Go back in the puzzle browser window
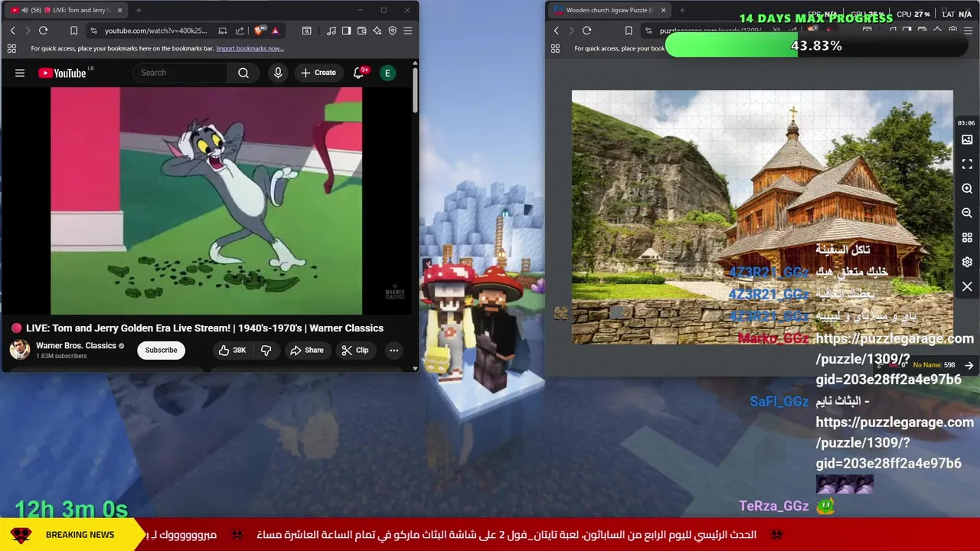This screenshot has height=551, width=980. click(x=556, y=31)
